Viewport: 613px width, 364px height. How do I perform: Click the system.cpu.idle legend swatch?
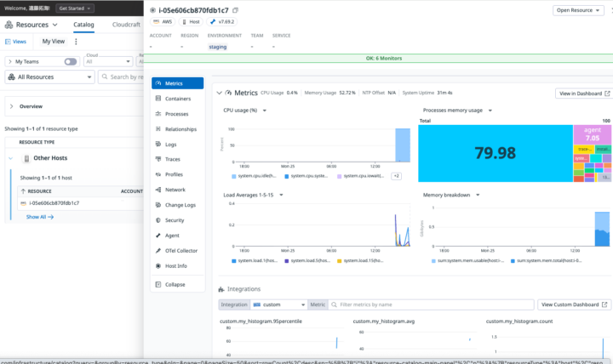point(234,176)
